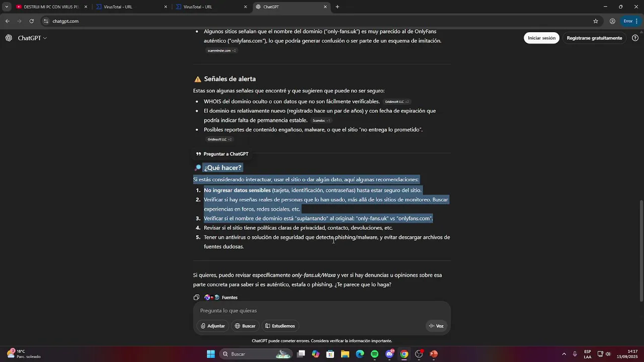Close the DESTRUI MI PC CON VIRUS tab

86,7
